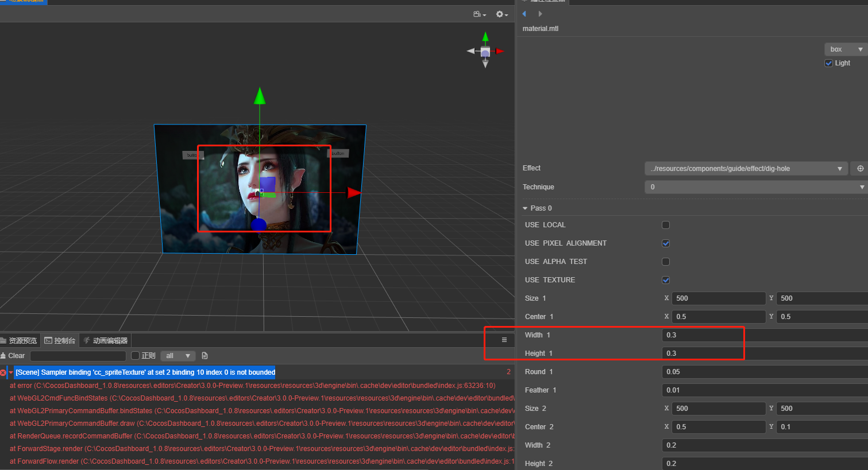The height and width of the screenshot is (470, 868).
Task: Toggle the Light checkbox in the preview
Action: pyautogui.click(x=828, y=63)
